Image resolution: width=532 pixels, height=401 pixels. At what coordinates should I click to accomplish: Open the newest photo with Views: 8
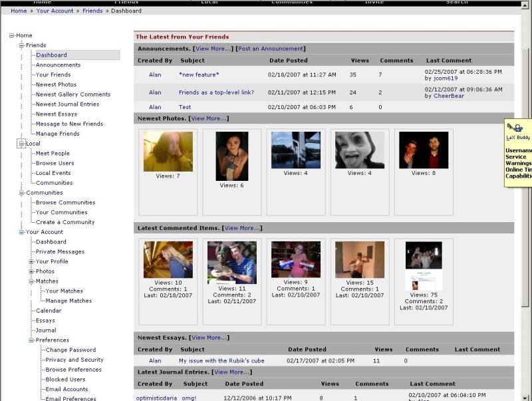[x=424, y=150]
